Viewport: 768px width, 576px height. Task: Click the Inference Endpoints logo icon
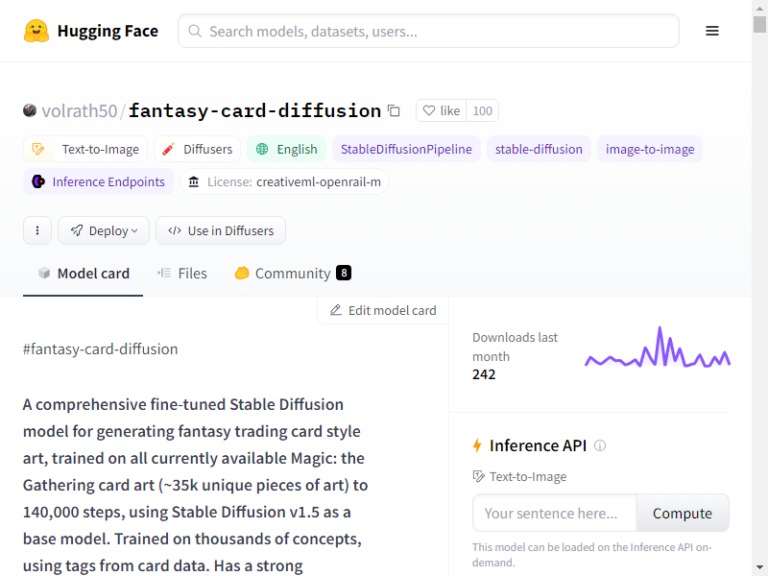click(x=38, y=182)
